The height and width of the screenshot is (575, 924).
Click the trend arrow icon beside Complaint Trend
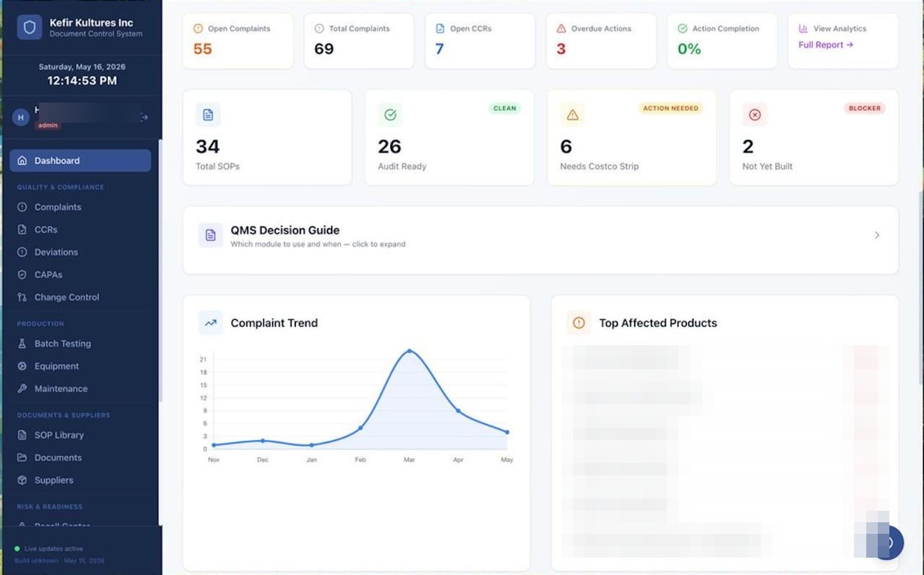(211, 323)
